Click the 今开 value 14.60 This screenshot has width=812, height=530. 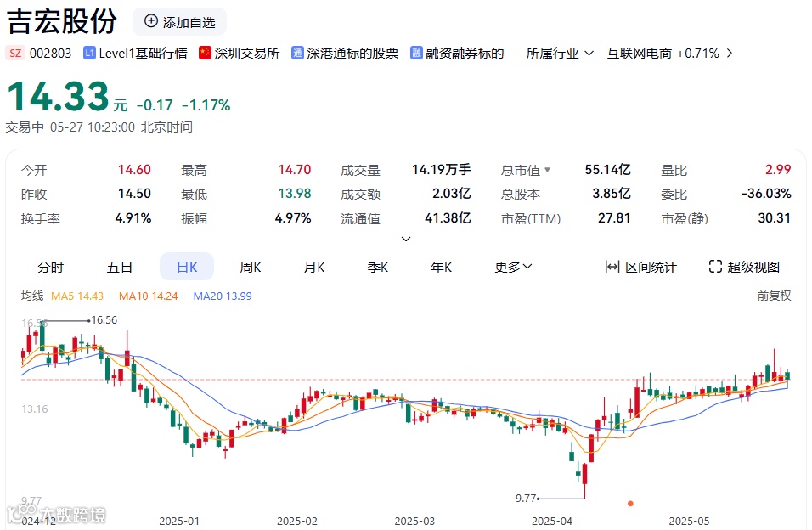tap(134, 169)
